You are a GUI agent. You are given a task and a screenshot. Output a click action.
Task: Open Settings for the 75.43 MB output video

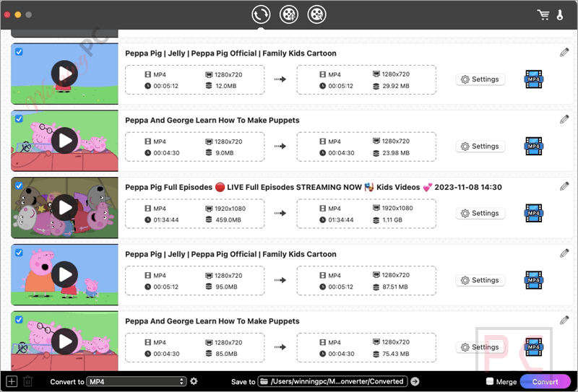click(x=480, y=347)
